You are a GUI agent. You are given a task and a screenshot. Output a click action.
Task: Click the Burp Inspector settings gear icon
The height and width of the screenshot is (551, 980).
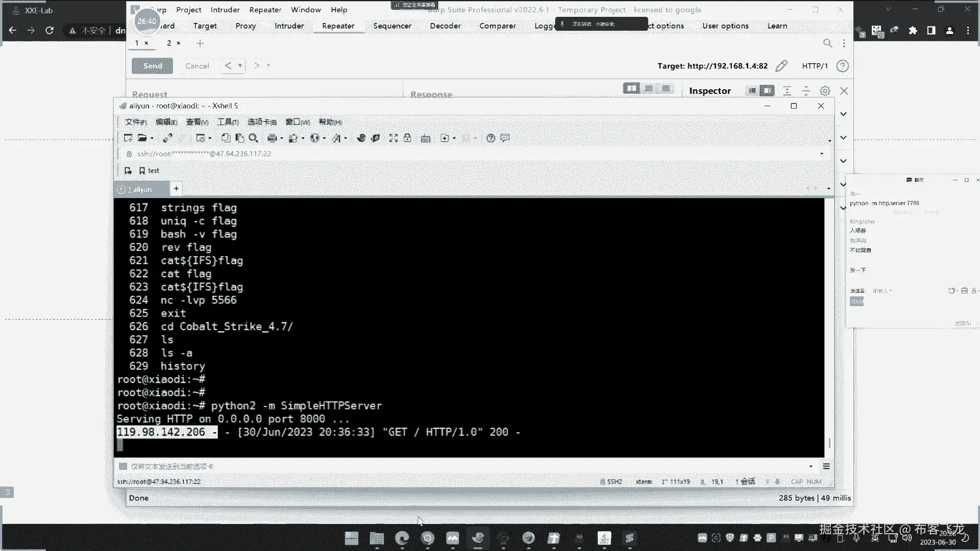click(825, 91)
